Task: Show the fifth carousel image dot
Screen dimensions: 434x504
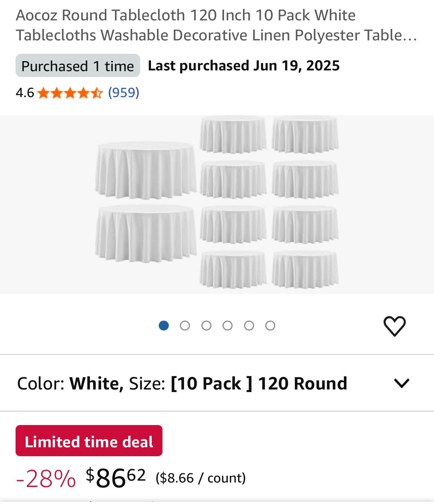Action: [249, 326]
